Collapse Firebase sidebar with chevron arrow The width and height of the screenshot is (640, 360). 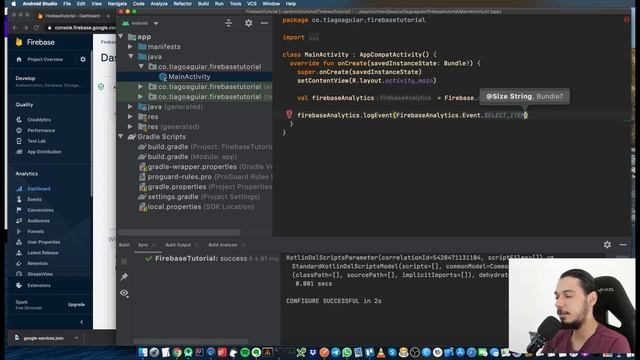point(82,322)
